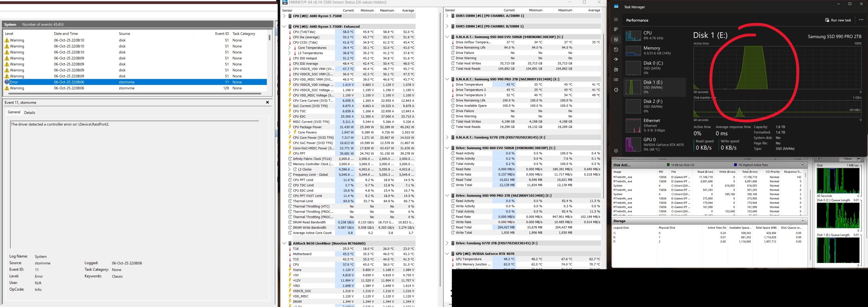Select the Disk 2 (F:) performance graph
The height and width of the screenshot is (307, 868).
654,106
